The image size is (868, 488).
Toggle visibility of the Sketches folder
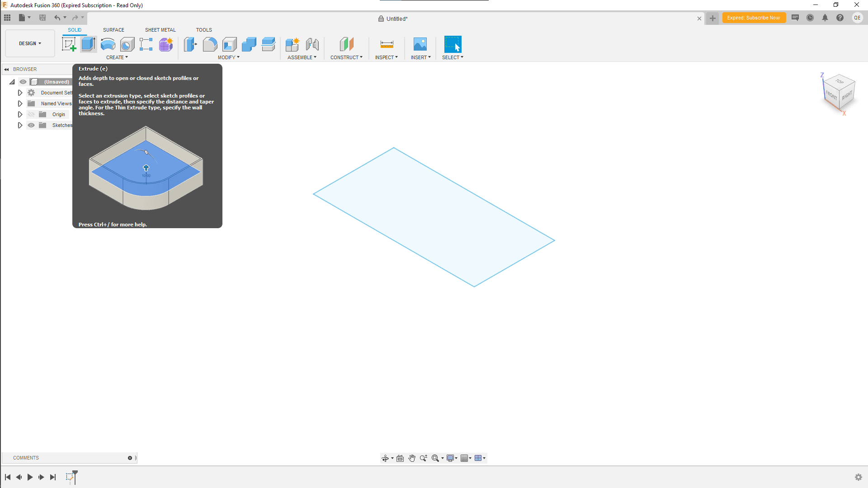coord(31,125)
